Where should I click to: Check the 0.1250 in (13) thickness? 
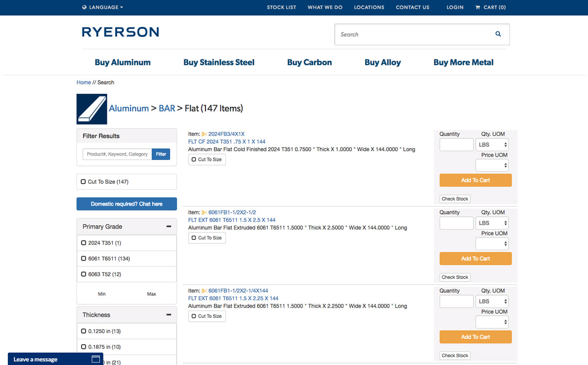pos(84,331)
